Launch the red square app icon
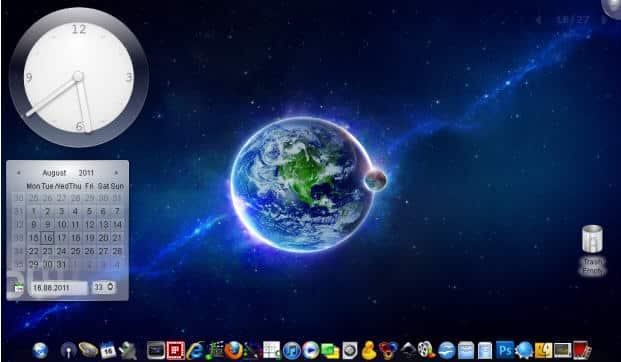 (x=175, y=351)
